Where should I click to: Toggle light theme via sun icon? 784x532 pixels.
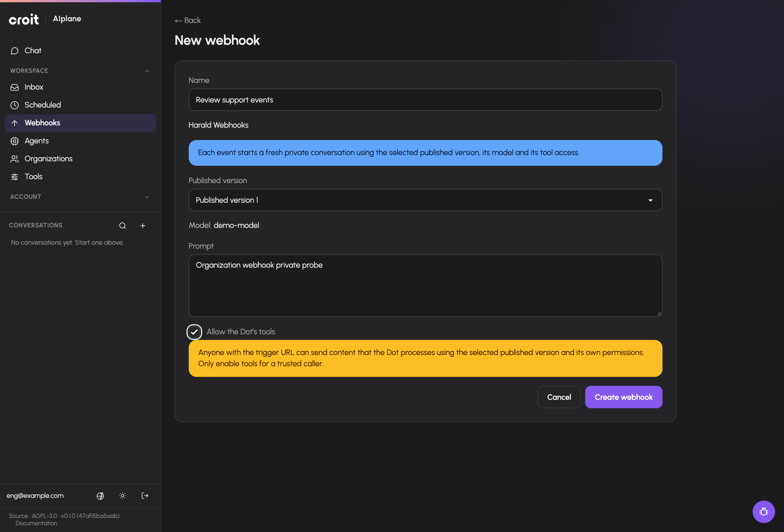pos(123,496)
